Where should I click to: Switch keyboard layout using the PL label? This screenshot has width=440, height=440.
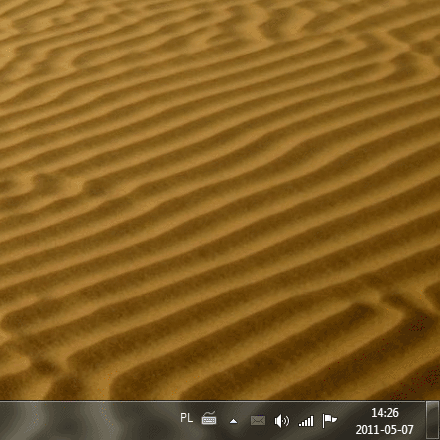coord(186,418)
